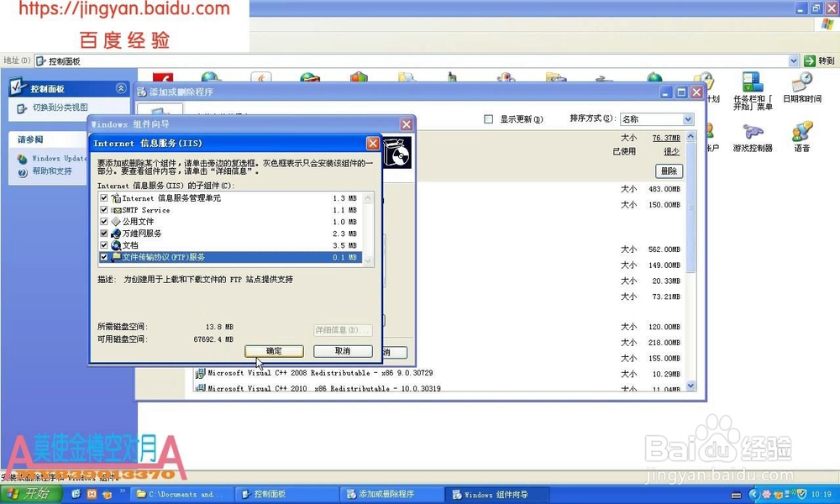Select the 万维网服务 globe icon

click(x=116, y=234)
